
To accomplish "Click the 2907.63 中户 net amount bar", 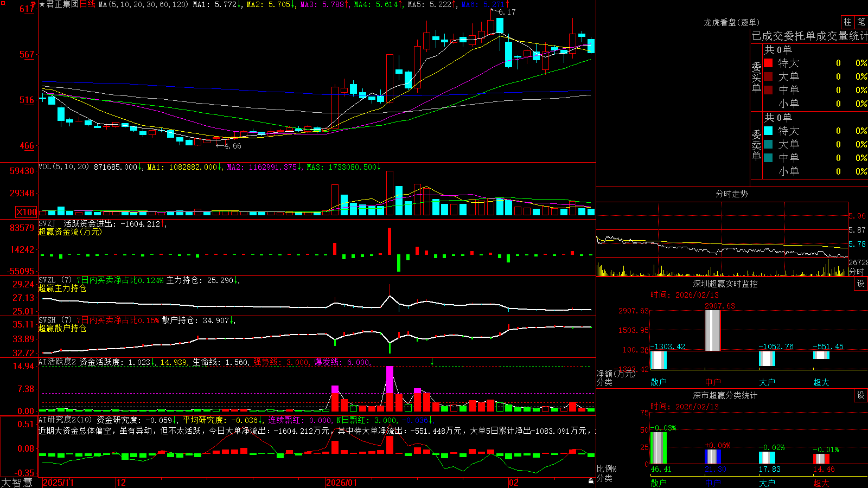I will tap(712, 330).
